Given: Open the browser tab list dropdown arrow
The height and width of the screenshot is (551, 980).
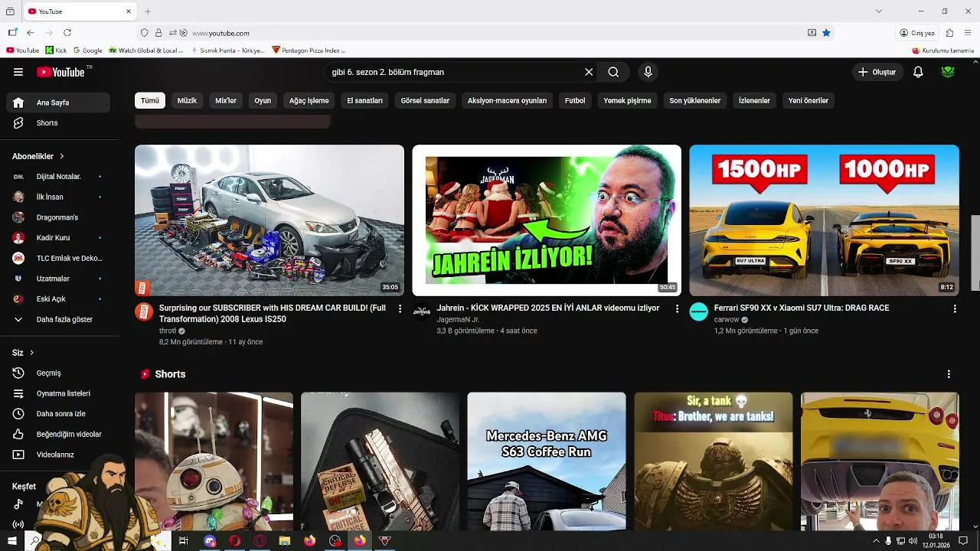Looking at the screenshot, I should [879, 11].
